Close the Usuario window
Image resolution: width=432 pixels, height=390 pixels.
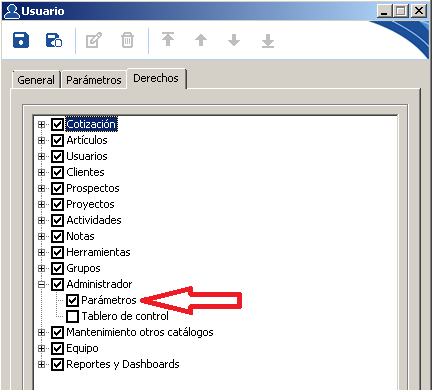[418, 11]
